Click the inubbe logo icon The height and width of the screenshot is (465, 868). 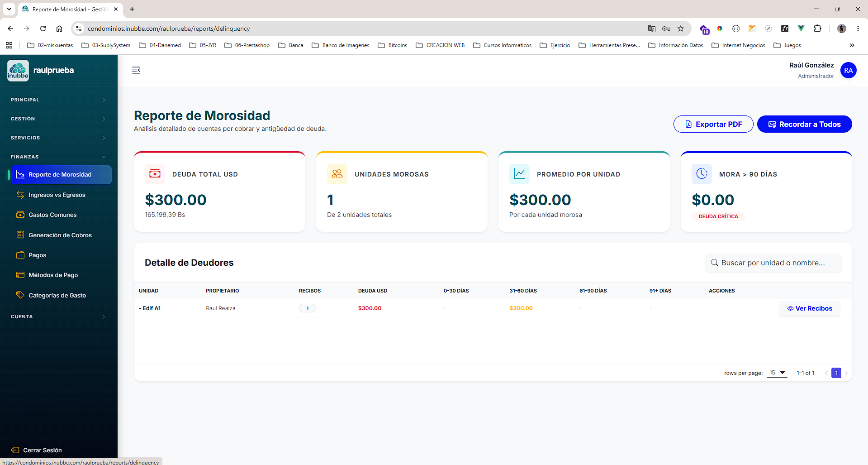click(18, 71)
